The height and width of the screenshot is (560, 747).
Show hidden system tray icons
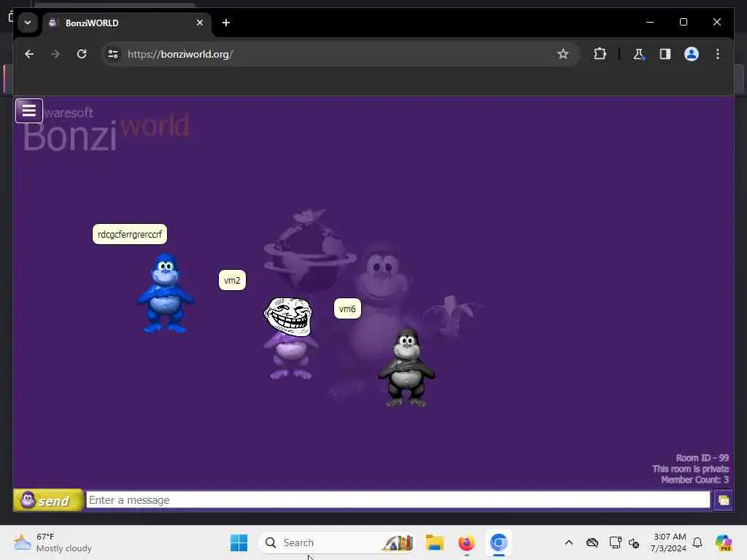(x=569, y=542)
